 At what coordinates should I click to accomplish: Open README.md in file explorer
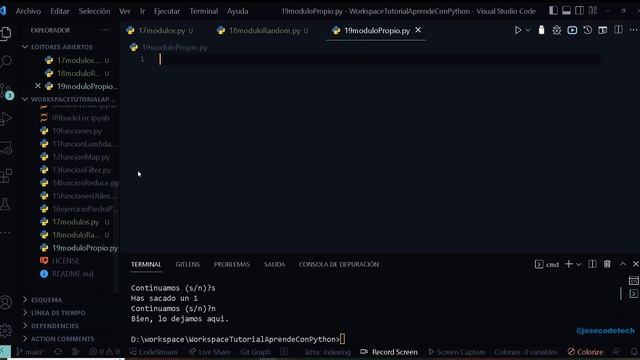73,274
